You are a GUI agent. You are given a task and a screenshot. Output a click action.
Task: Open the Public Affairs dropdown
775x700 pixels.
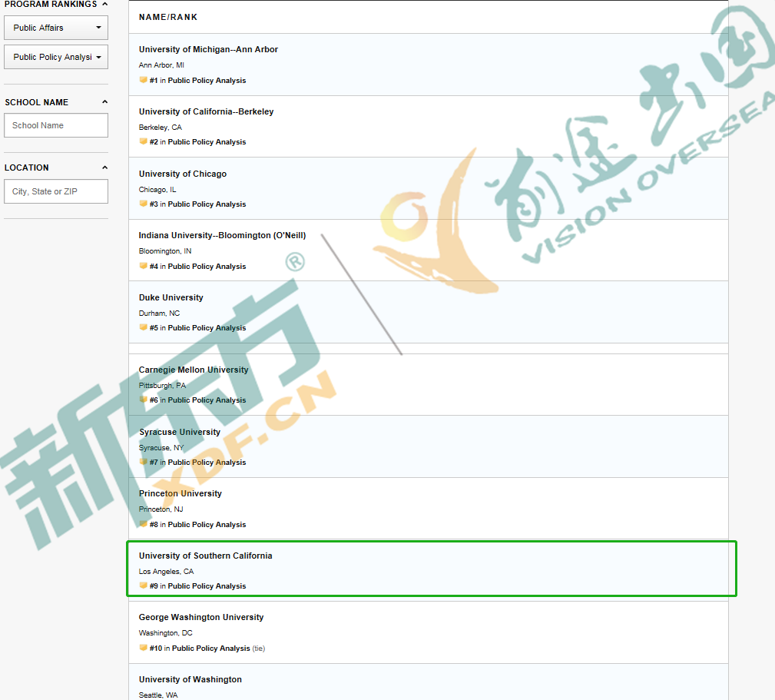pyautogui.click(x=56, y=28)
